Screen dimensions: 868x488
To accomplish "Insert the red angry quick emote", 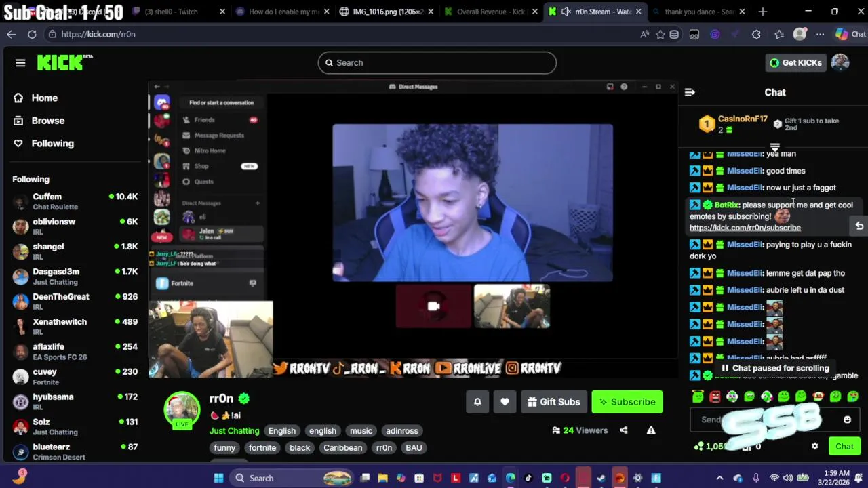I will (x=715, y=396).
